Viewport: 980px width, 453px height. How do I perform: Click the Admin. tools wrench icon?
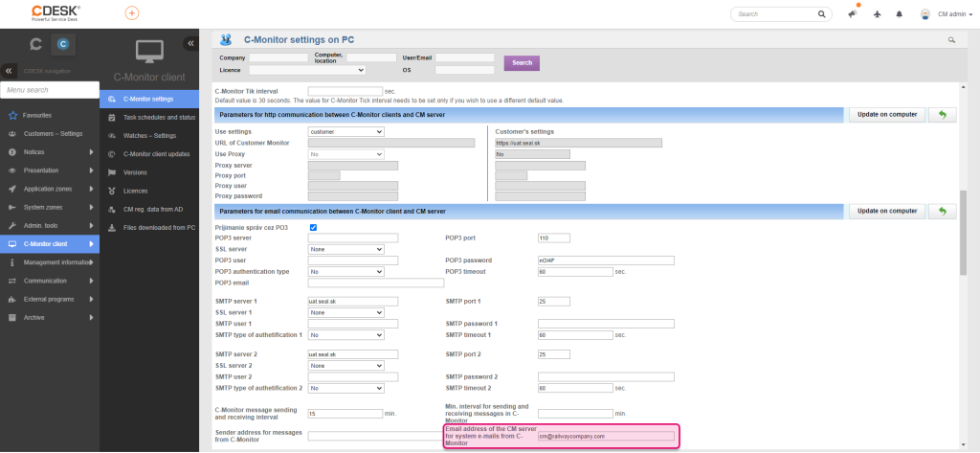tap(12, 225)
